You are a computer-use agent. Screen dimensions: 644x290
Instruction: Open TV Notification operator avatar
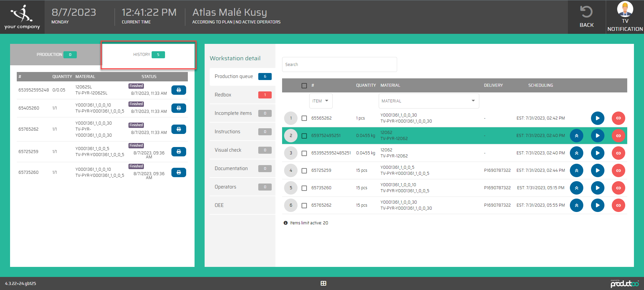click(625, 9)
